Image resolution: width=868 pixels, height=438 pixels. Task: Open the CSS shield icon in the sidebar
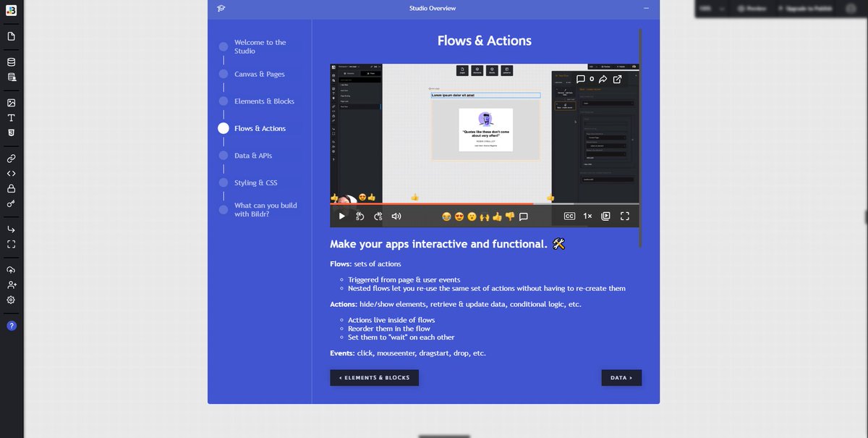point(11,132)
